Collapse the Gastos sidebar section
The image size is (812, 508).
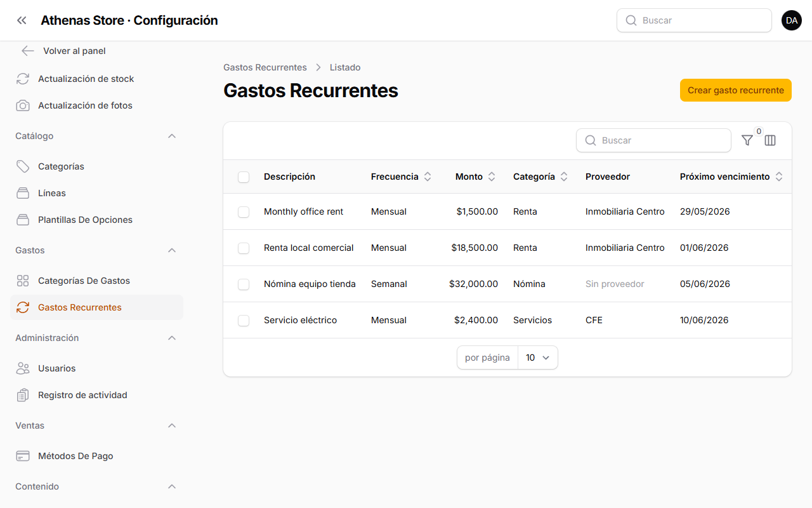coord(172,250)
